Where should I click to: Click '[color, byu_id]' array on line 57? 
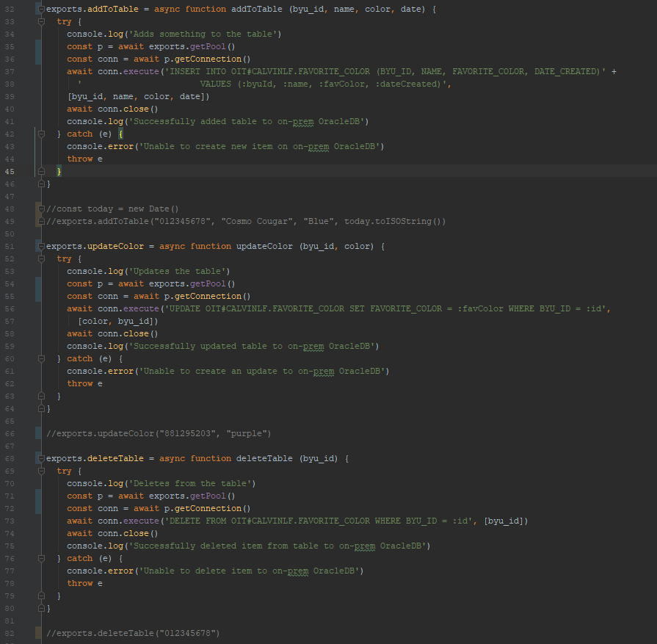pyautogui.click(x=117, y=321)
